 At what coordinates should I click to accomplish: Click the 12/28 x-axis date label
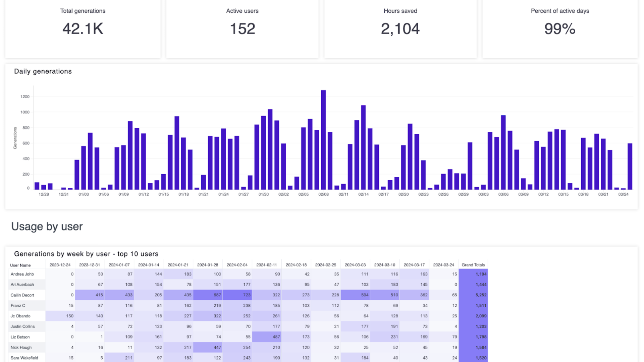coord(44,194)
